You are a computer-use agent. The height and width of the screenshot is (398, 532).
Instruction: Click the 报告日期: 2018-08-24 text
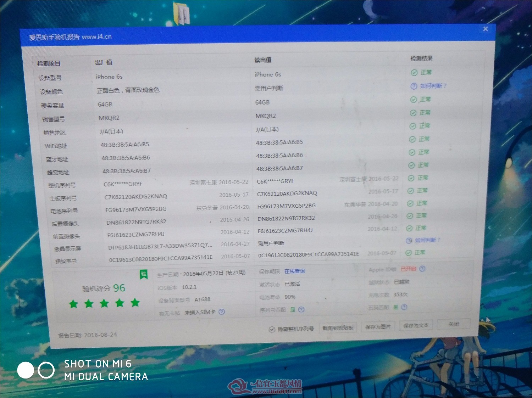coord(88,335)
